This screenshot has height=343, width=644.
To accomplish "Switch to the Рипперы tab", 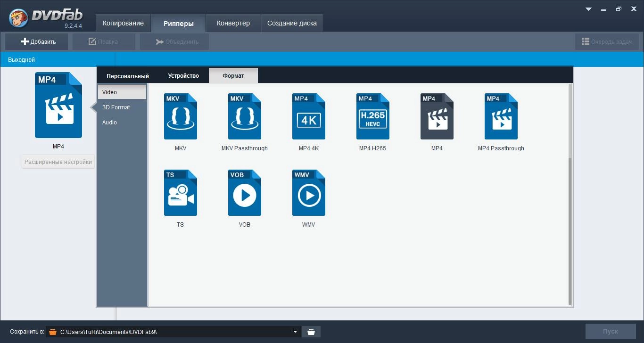I will [178, 24].
